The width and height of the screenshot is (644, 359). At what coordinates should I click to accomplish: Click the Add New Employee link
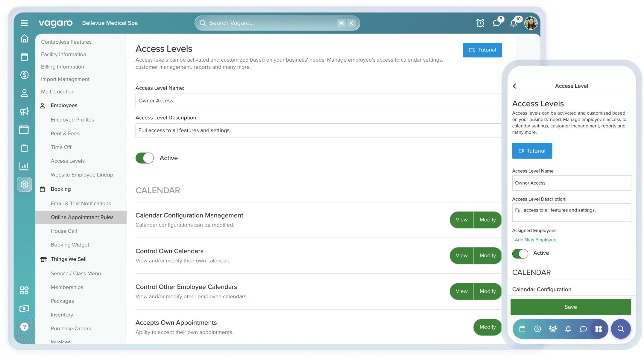(535, 240)
